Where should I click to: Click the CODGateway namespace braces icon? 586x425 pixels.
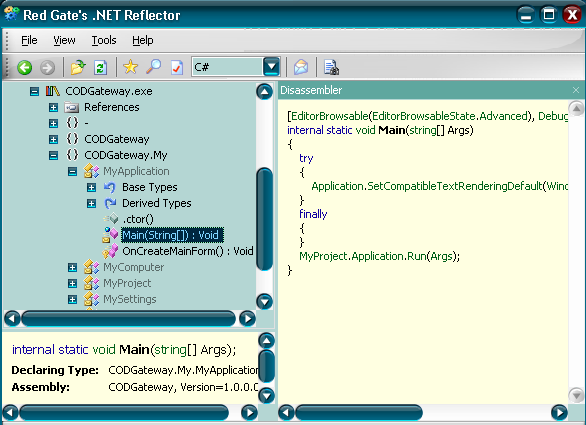coord(72,139)
